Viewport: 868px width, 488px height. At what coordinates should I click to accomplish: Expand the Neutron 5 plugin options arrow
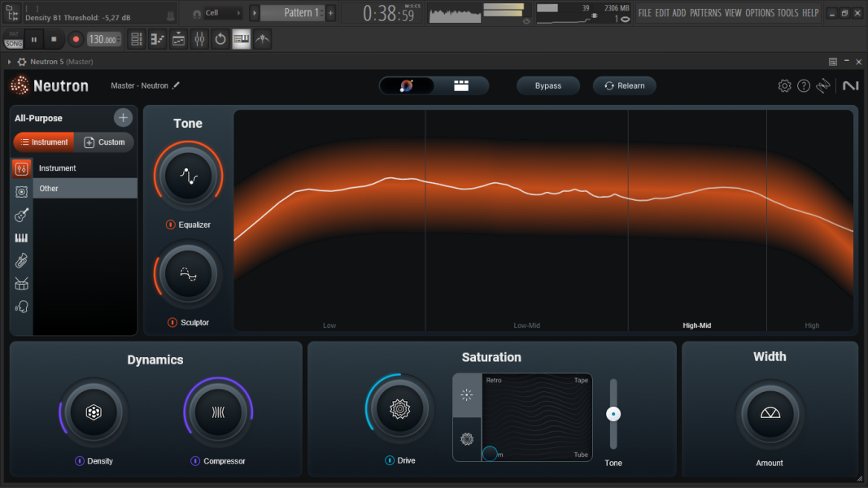pos(9,62)
